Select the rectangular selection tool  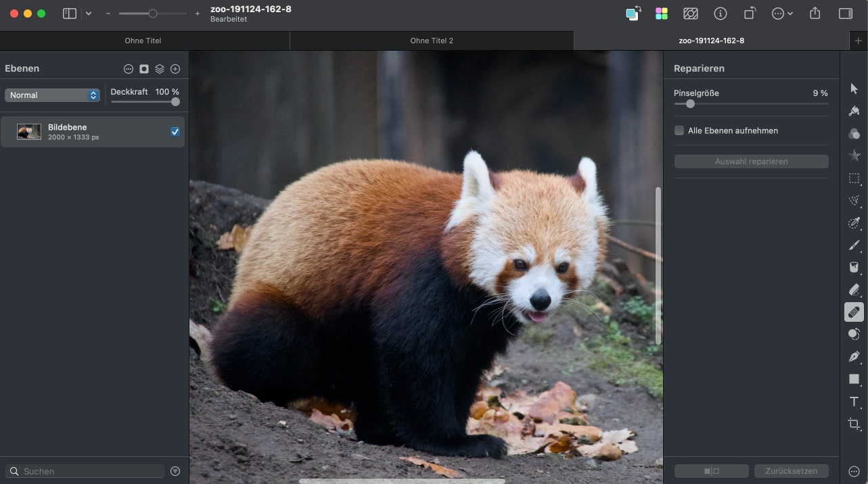pyautogui.click(x=854, y=178)
